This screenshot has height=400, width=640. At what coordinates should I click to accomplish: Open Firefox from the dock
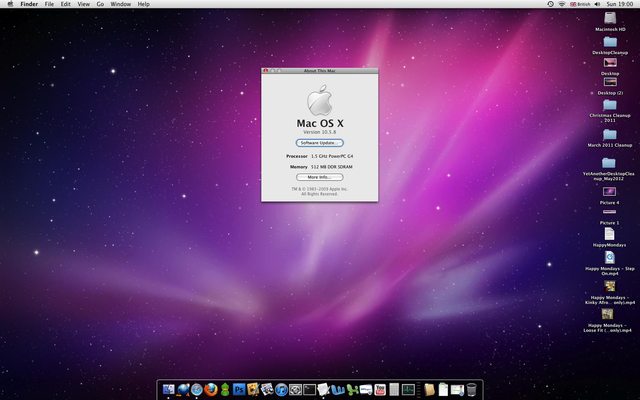(211, 389)
